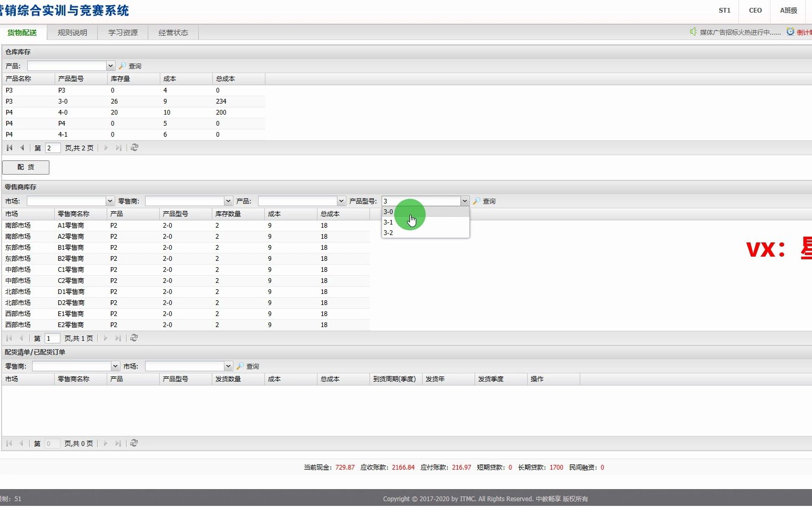
Task: Click the countdown clock icon
Action: click(x=790, y=32)
